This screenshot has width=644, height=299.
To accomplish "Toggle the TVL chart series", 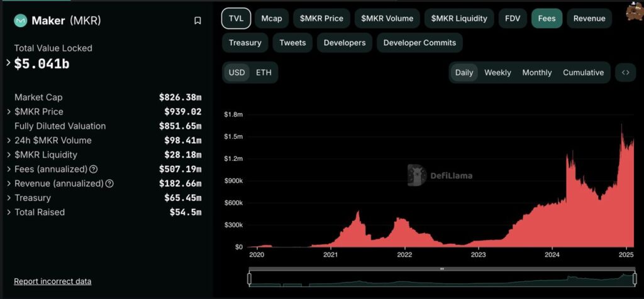I will click(236, 18).
